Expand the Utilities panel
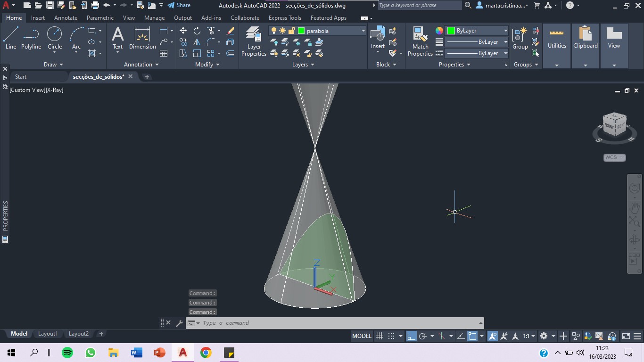Screen dimensions: 644x362 557,65
